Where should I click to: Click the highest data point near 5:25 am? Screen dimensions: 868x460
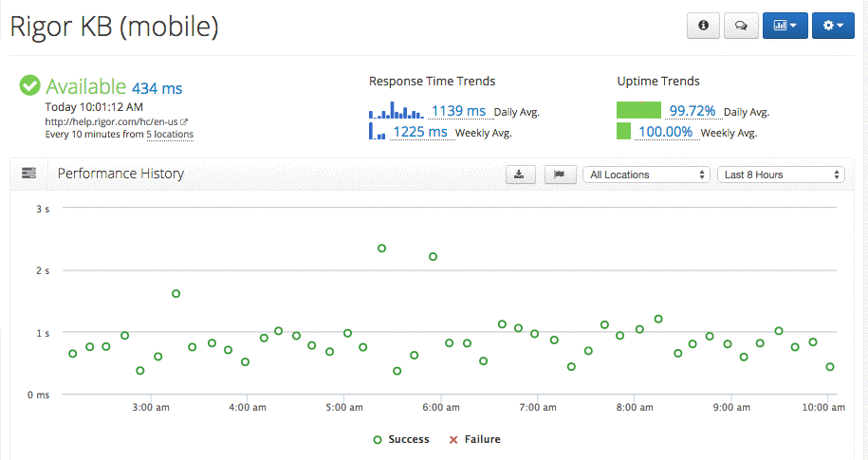381,248
